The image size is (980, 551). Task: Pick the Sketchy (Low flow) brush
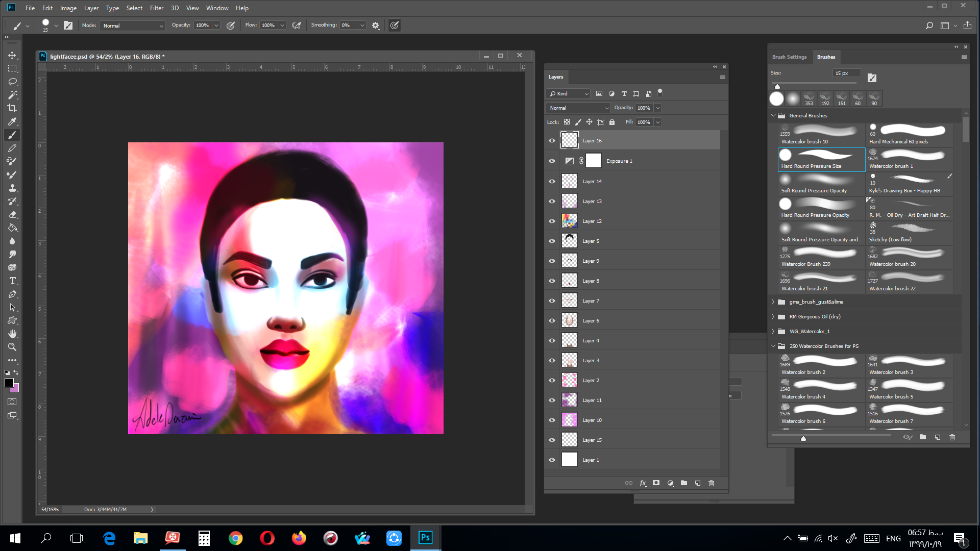(x=910, y=233)
